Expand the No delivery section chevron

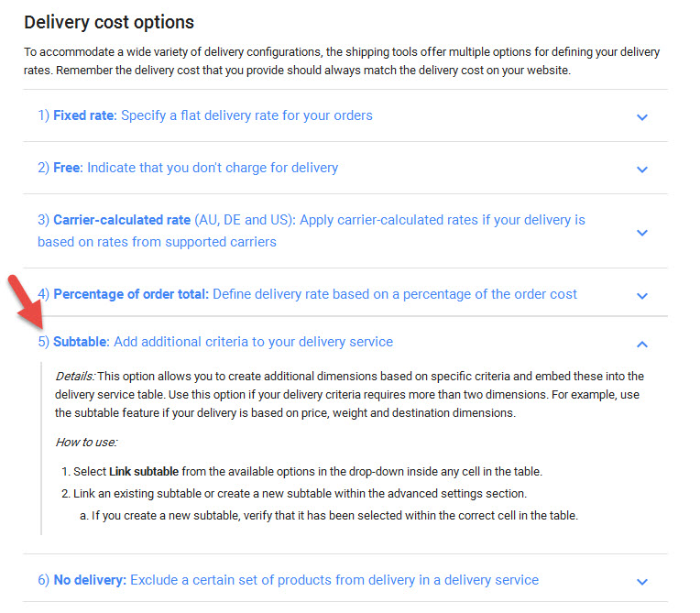642,581
